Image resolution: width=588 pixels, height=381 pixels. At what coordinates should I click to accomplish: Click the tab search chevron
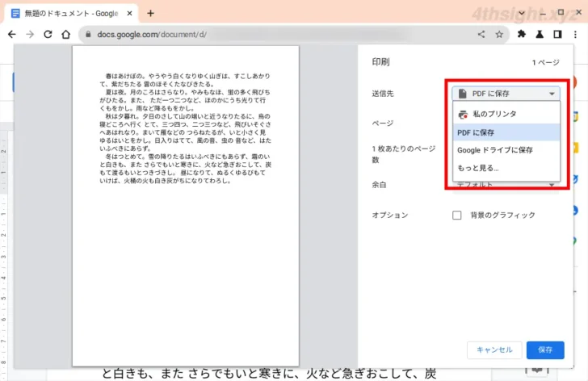tap(522, 13)
